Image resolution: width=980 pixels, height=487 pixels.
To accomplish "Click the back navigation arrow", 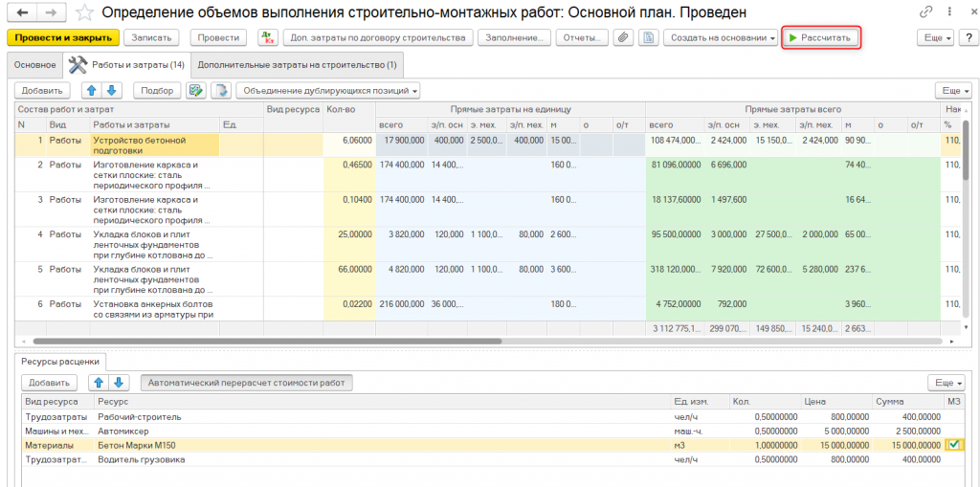I will point(23,12).
